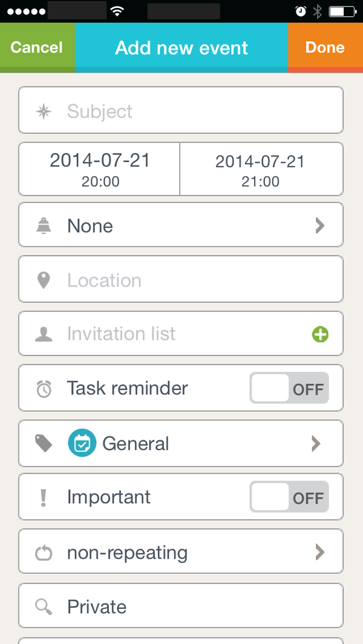Tap the alarm clock Task reminder icon
The image size is (363, 644).
click(x=44, y=389)
